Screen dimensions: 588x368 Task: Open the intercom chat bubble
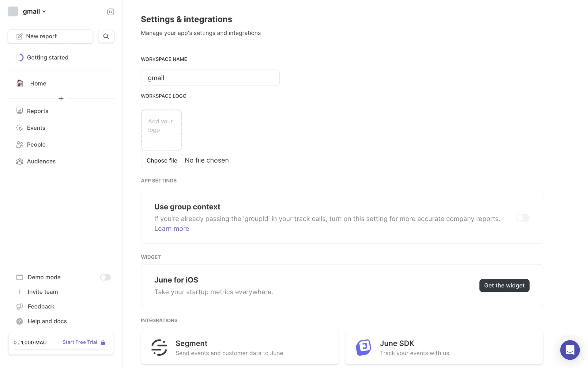point(570,350)
